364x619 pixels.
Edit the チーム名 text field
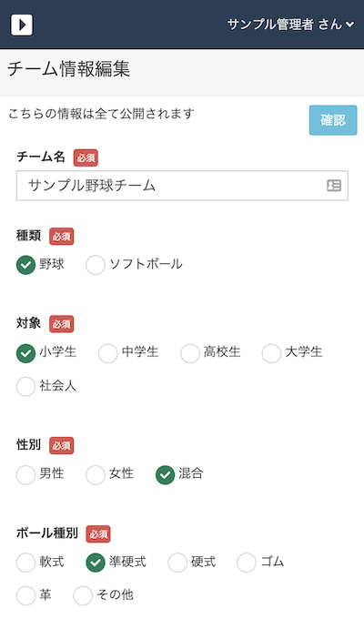pyautogui.click(x=182, y=186)
